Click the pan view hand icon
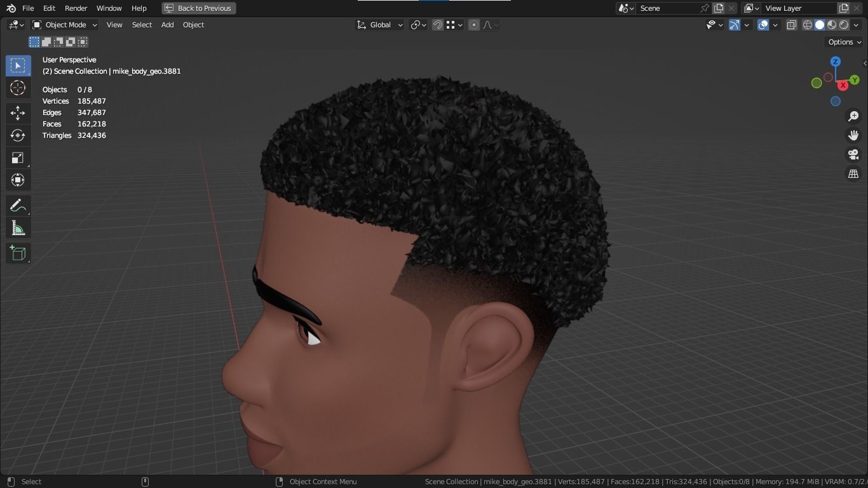Viewport: 868px width, 488px height. click(x=853, y=135)
